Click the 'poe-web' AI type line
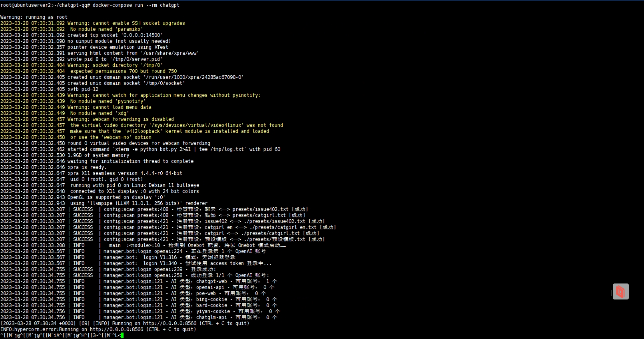 133,293
